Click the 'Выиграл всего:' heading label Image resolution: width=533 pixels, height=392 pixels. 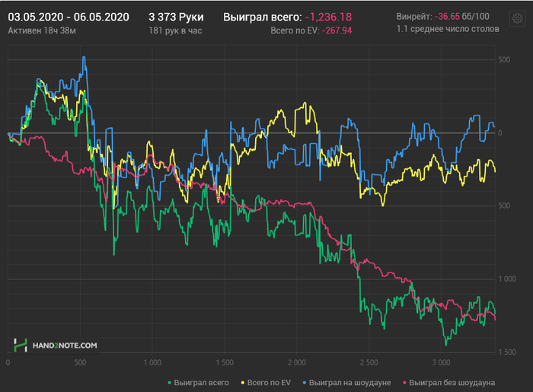(x=263, y=17)
